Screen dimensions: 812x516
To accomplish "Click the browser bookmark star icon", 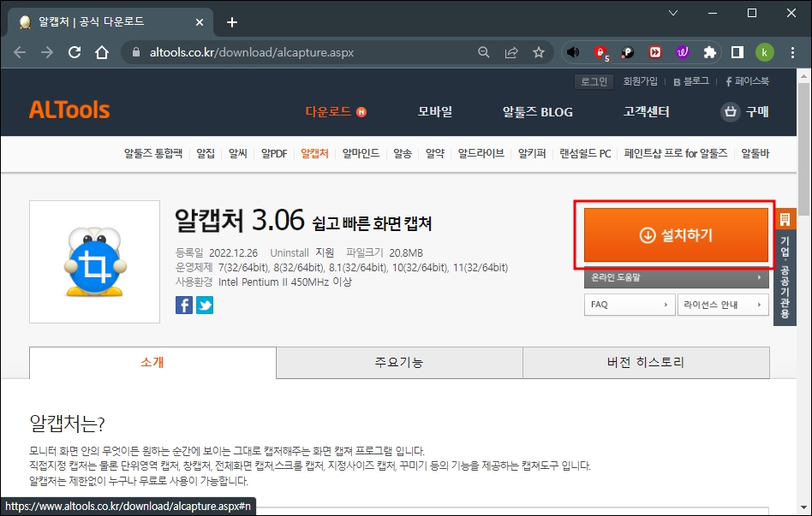I will point(539,51).
